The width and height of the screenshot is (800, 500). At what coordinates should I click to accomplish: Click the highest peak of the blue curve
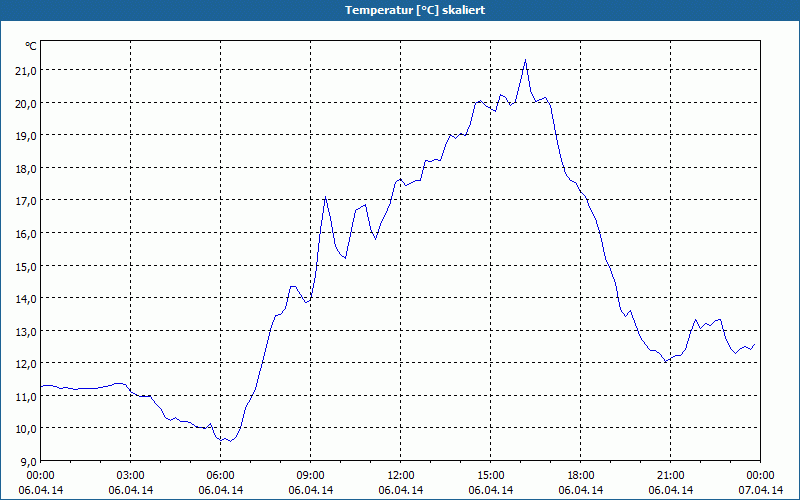[526, 60]
